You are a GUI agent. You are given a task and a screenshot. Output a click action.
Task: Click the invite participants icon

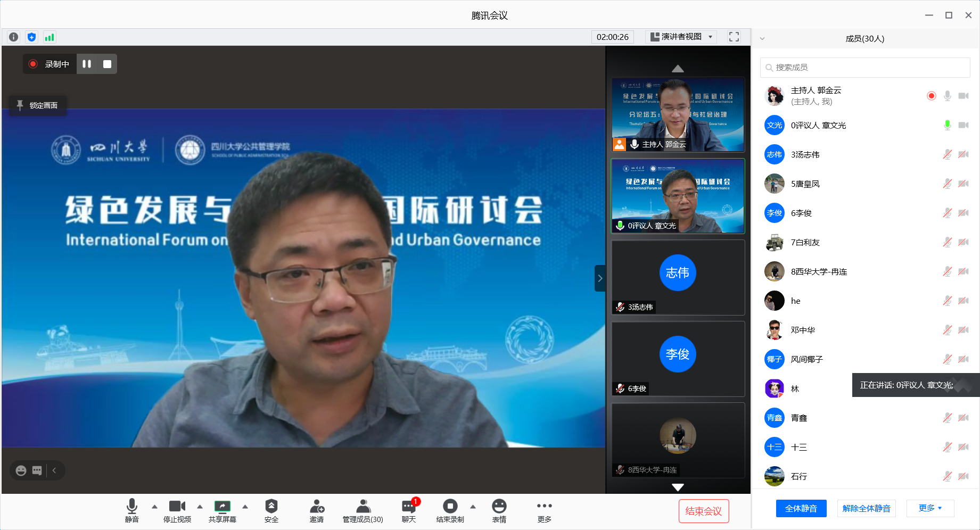[x=317, y=510]
